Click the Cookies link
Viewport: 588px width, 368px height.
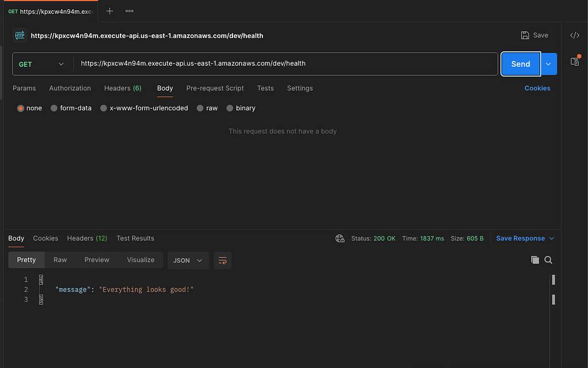[537, 88]
